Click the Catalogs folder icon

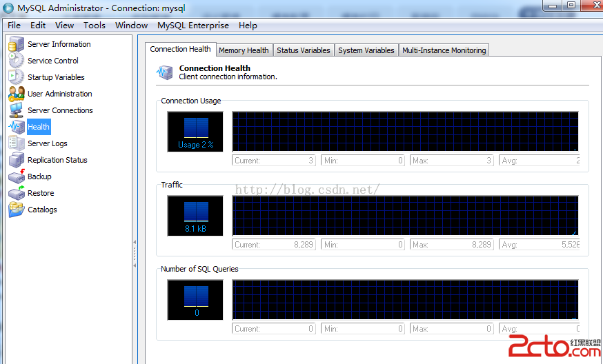[16, 210]
